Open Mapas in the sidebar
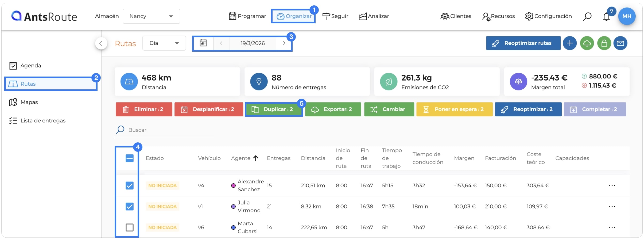The image size is (644, 239). (23, 102)
